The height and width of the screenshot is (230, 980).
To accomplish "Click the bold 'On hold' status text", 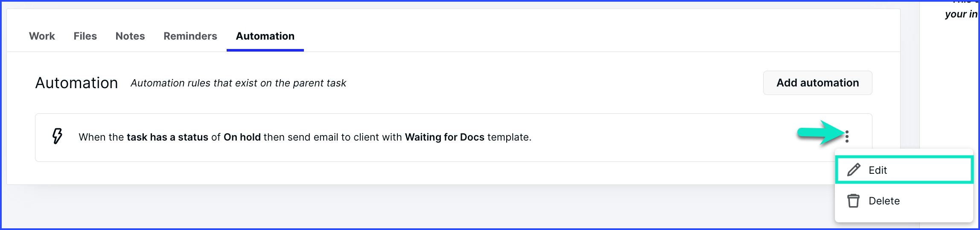I will (242, 137).
